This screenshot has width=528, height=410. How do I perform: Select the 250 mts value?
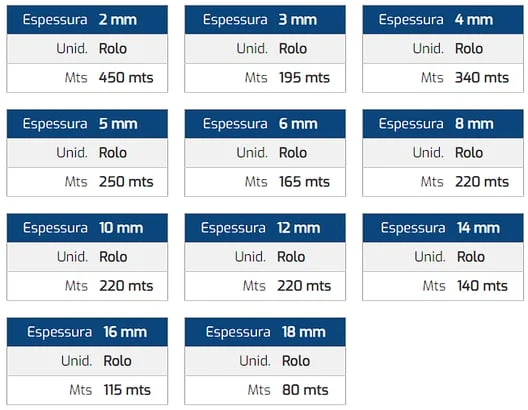(126, 182)
